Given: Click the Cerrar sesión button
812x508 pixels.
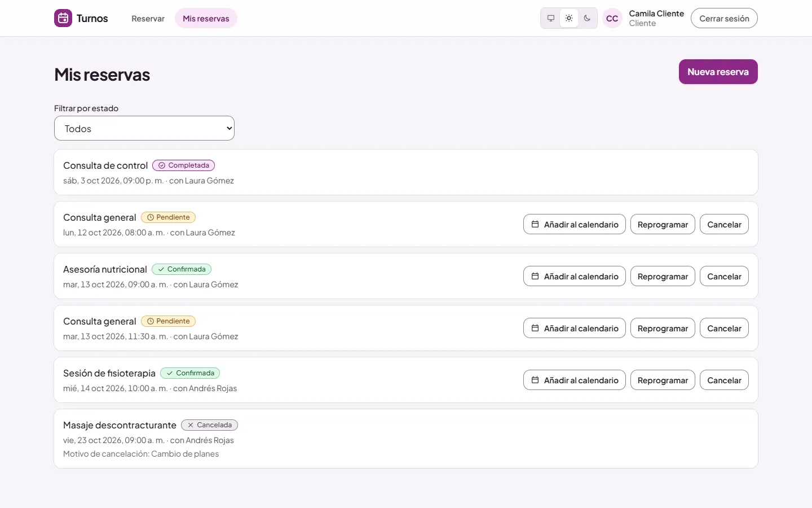Looking at the screenshot, I should coord(724,18).
